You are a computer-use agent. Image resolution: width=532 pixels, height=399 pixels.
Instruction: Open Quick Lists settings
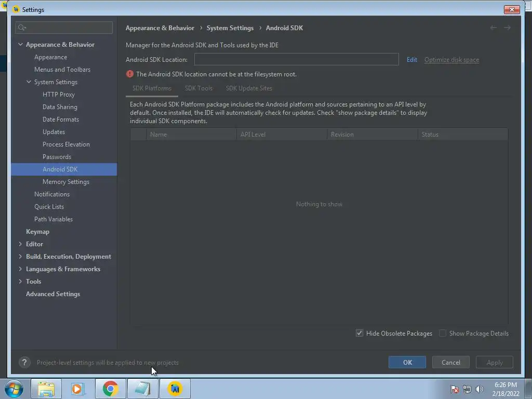[x=49, y=207]
